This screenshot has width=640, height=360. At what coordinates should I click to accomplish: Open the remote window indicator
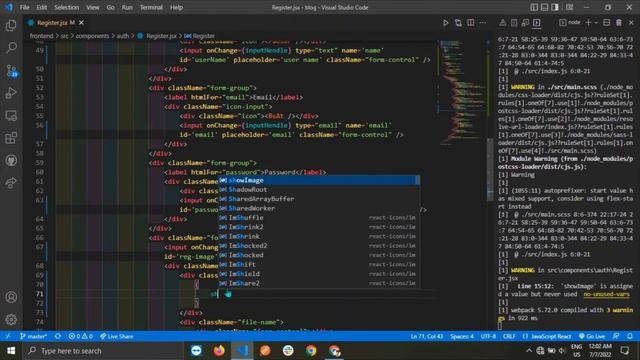pyautogui.click(x=8, y=336)
